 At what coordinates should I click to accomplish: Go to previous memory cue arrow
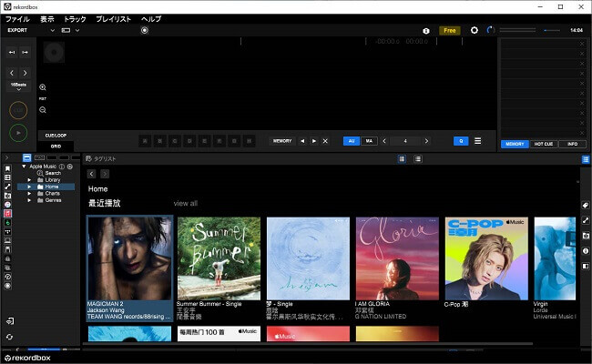click(x=302, y=141)
